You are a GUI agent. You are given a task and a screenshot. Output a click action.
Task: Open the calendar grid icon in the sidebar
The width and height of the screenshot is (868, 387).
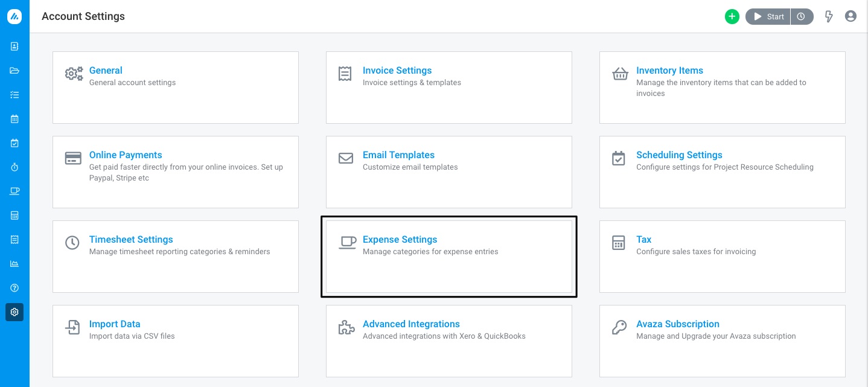tap(14, 119)
